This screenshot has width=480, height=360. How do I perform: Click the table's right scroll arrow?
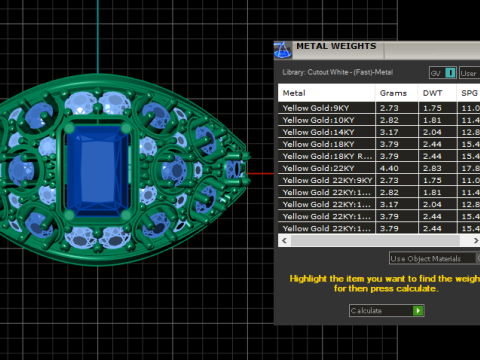476,240
